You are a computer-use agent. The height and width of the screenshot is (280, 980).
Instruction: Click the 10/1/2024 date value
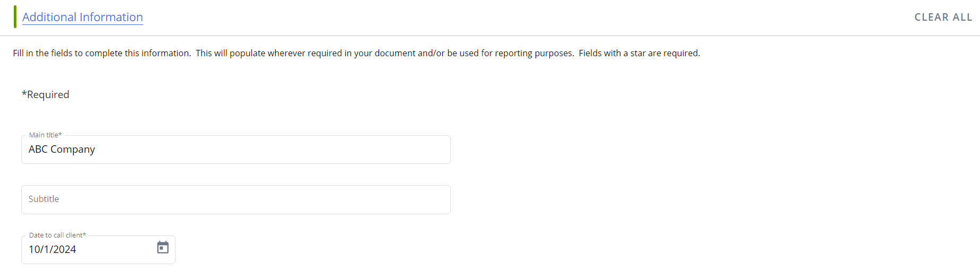click(x=52, y=249)
